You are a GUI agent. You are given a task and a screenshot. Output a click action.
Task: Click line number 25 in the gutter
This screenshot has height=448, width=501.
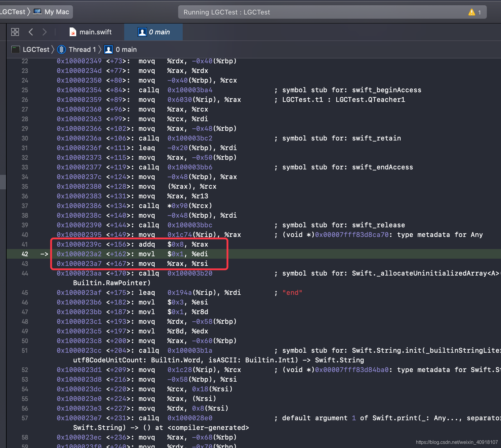click(x=25, y=90)
